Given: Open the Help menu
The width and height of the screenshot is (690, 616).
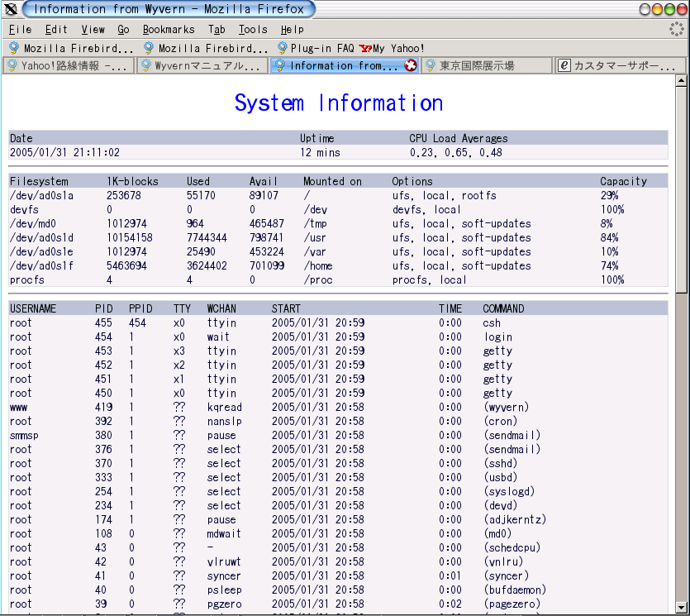Looking at the screenshot, I should [293, 30].
